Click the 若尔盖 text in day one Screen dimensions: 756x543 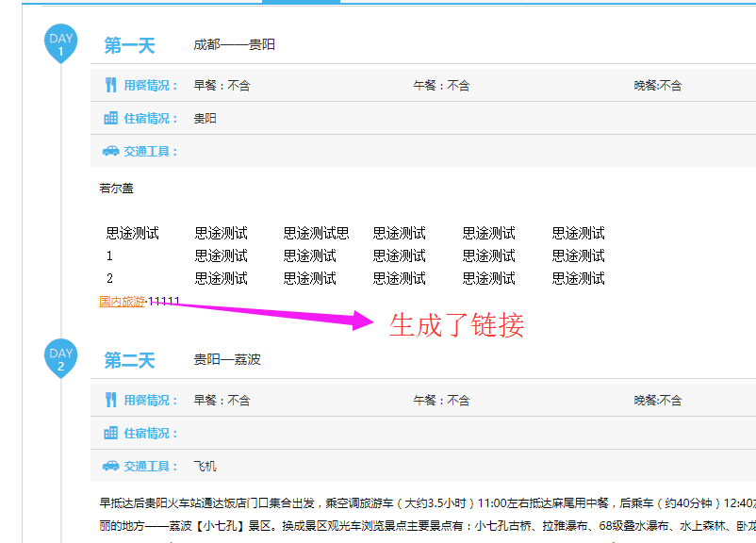(117, 189)
